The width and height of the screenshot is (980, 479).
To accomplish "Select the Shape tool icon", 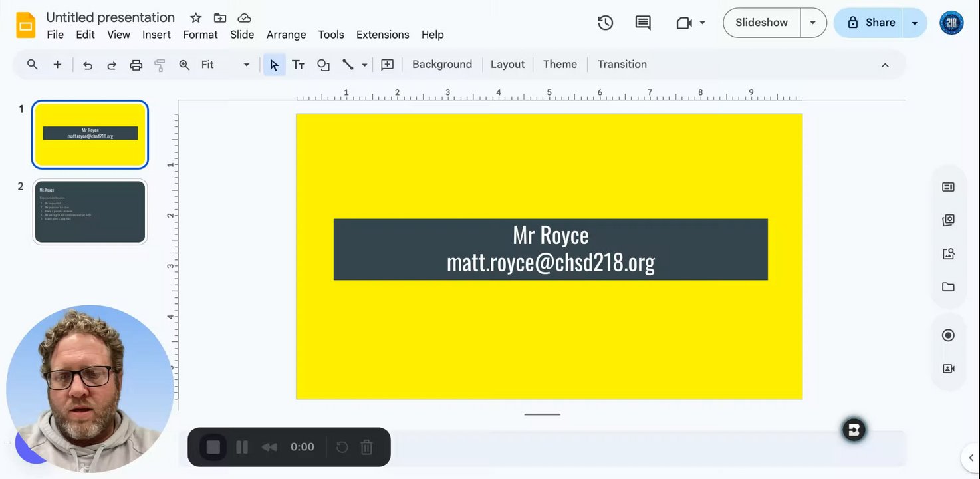I will point(323,65).
